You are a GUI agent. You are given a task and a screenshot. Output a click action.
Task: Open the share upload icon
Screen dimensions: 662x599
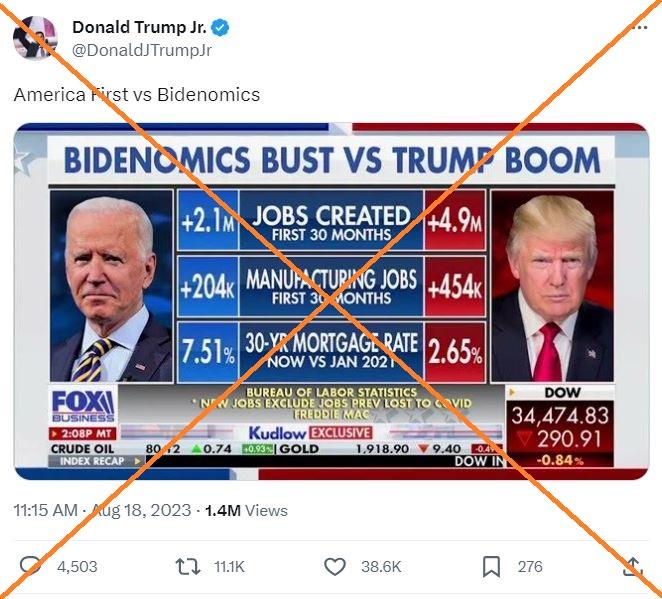(632, 566)
